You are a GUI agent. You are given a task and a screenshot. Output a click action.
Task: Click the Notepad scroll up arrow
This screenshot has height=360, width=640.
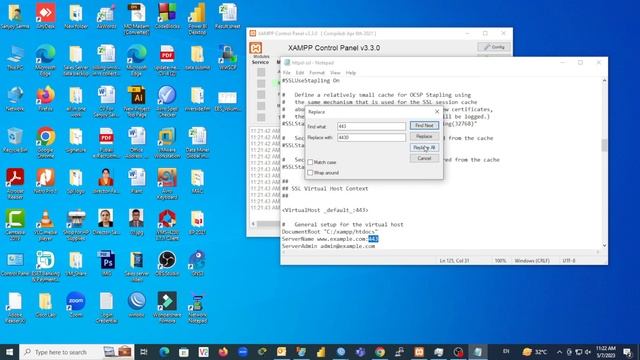pyautogui.click(x=604, y=80)
